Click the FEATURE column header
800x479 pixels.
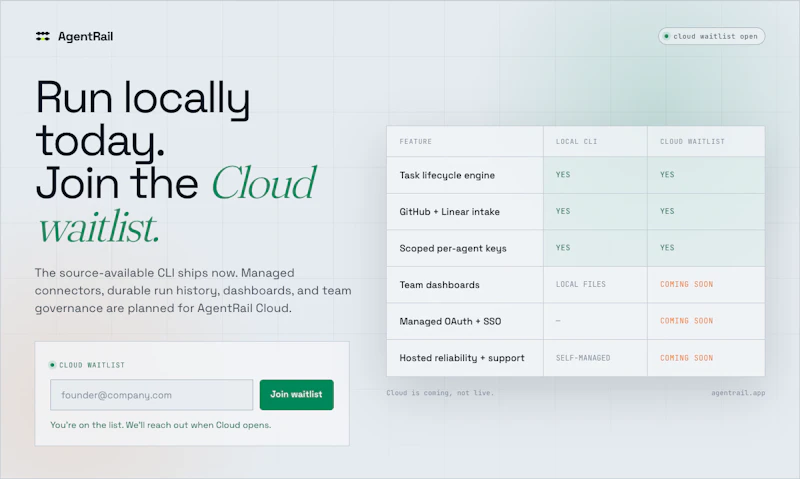coord(415,141)
